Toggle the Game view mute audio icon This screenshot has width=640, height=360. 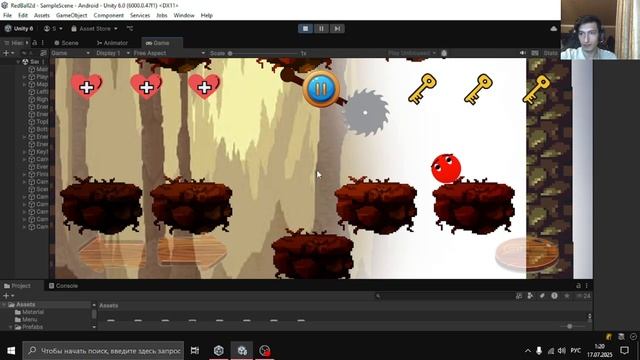(523, 53)
